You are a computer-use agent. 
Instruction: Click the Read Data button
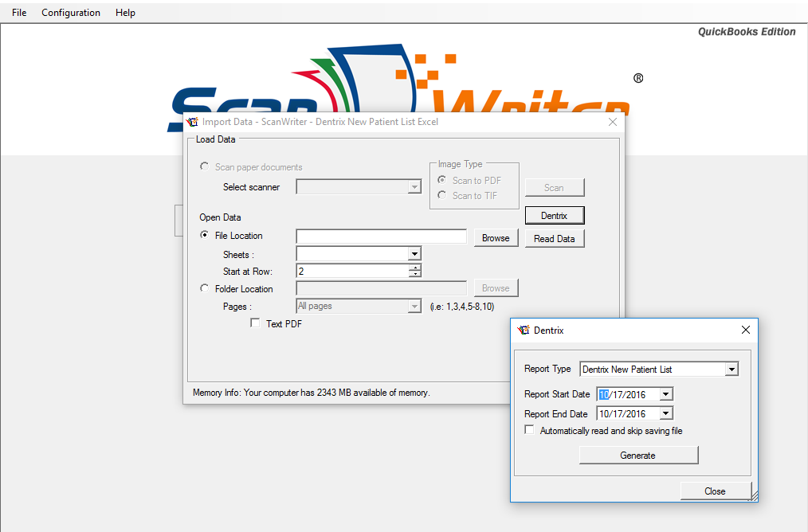555,238
